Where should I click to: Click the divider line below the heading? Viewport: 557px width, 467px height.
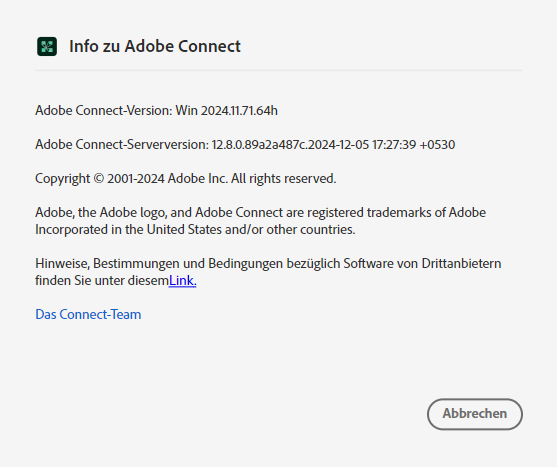(x=279, y=70)
